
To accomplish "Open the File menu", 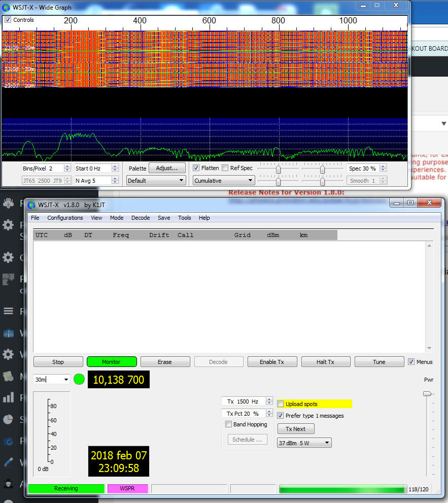I will [x=35, y=218].
